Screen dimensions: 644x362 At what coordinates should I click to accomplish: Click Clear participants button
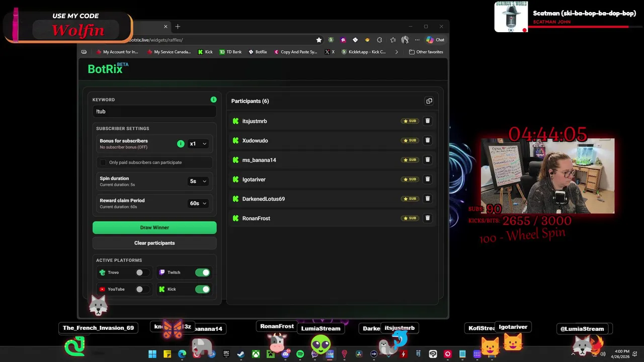pos(154,243)
